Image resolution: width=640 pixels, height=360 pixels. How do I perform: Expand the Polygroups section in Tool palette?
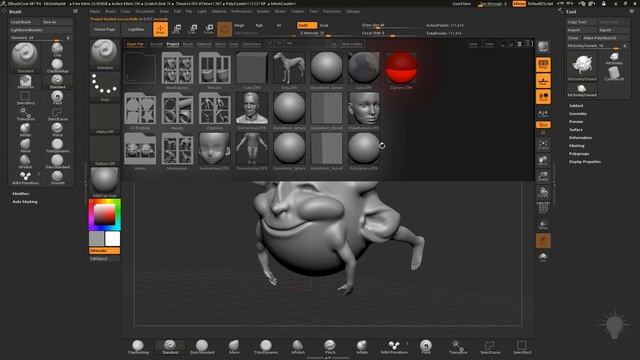coord(579,154)
